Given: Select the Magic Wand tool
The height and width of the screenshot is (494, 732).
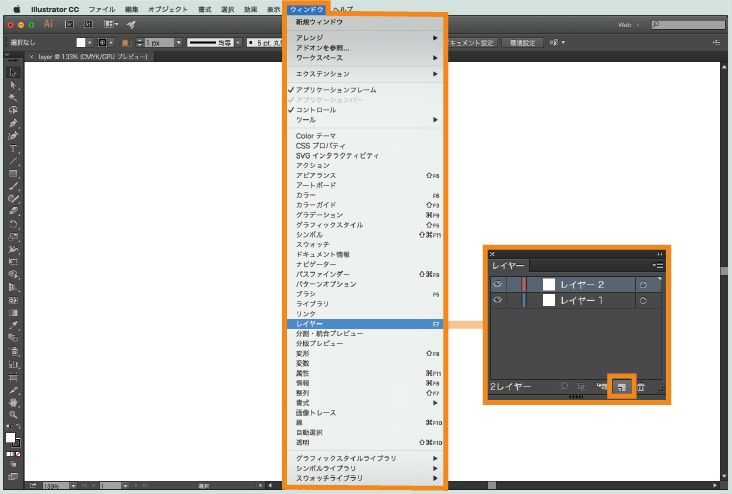Looking at the screenshot, I should coord(13,98).
